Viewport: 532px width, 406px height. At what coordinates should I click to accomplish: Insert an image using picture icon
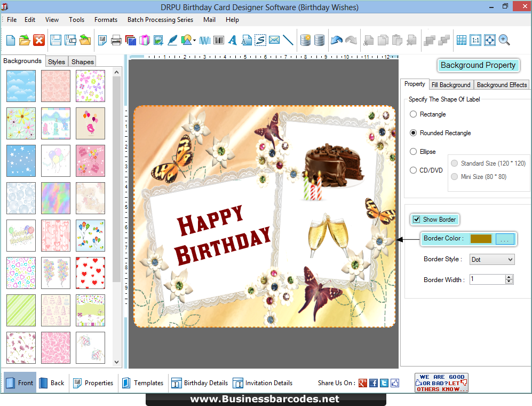[158, 41]
